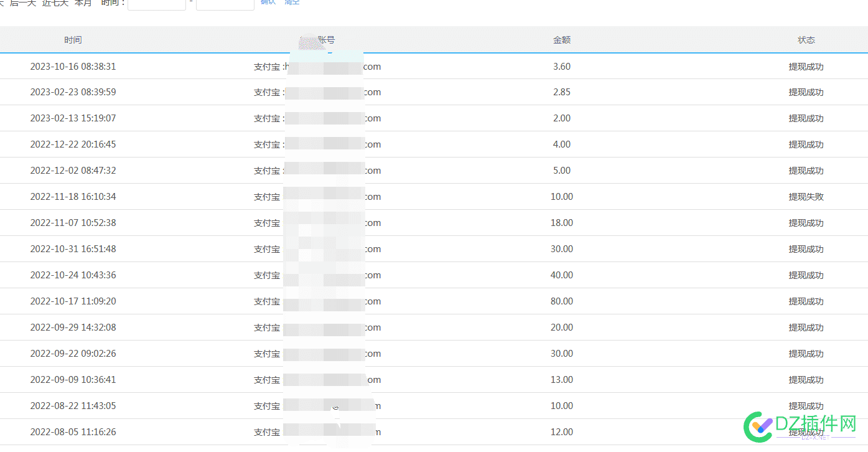Select the timestamp 2022-11-18 16:10:34

pos(73,197)
